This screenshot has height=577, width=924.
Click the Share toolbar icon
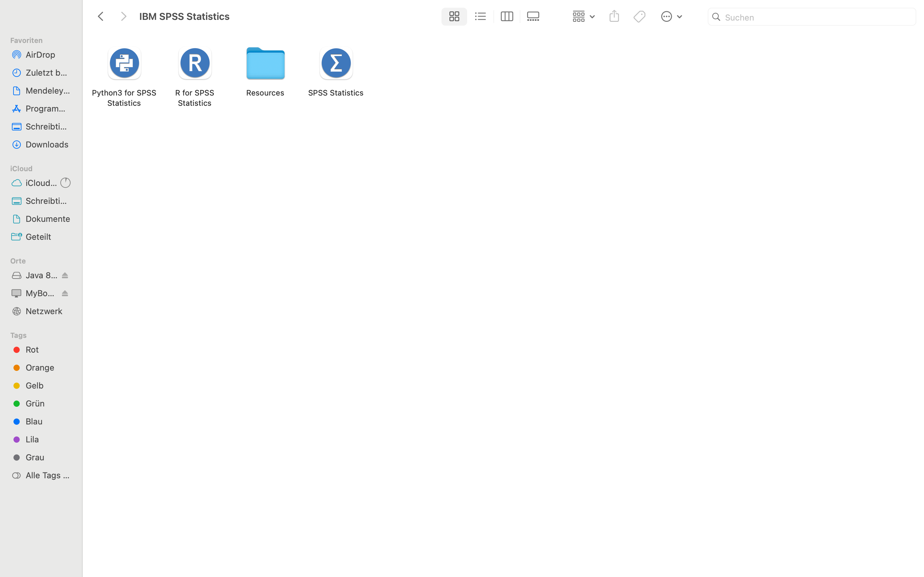614,16
